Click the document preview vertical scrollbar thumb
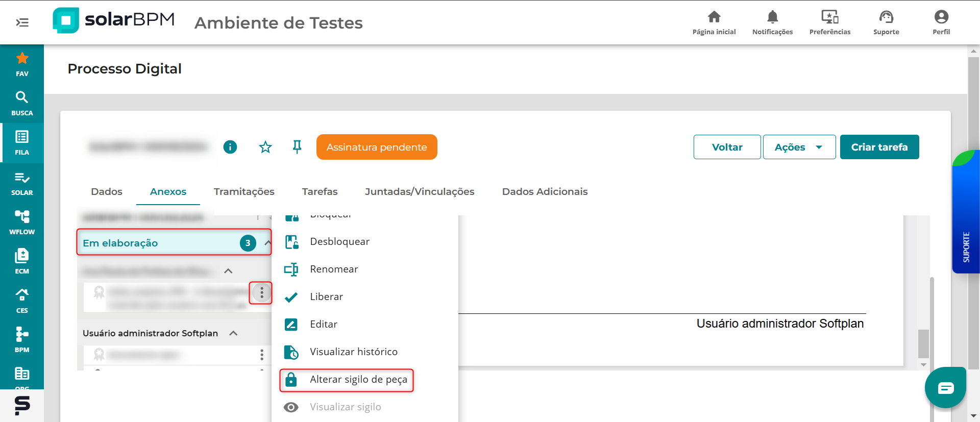The image size is (980, 422). point(923,343)
